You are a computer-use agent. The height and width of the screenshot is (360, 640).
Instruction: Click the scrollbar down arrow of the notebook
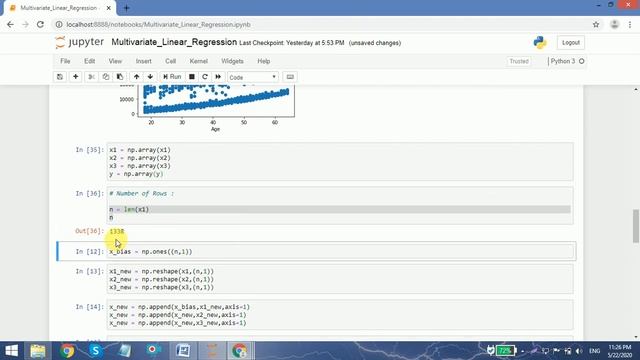pos(636,337)
